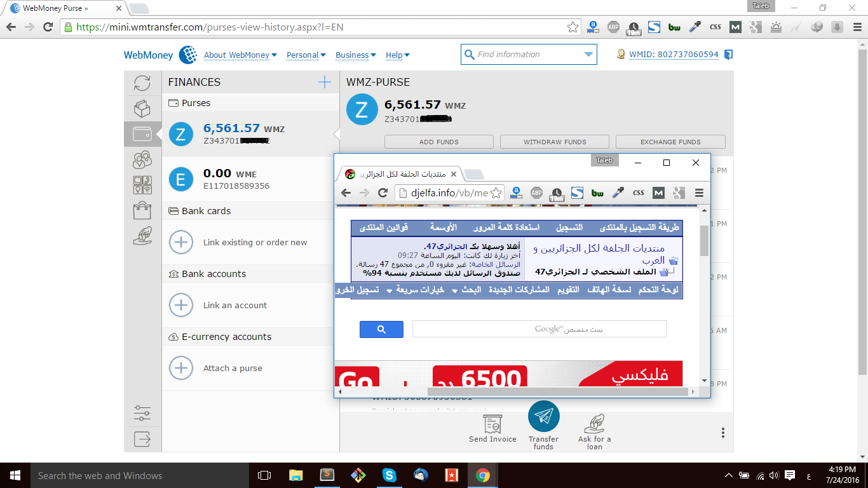Click the Adblock Plus icon in back window toolbar
868x488 pixels.
(613, 27)
